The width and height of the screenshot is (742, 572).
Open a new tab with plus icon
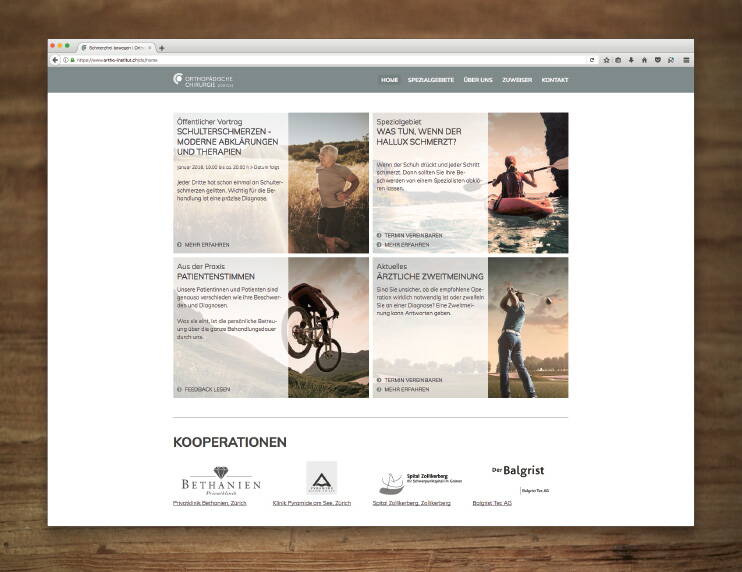point(161,48)
